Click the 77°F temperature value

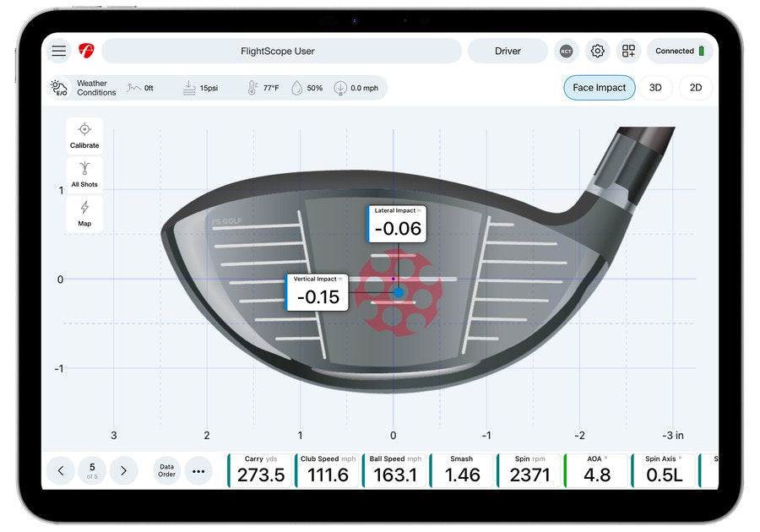(x=271, y=88)
